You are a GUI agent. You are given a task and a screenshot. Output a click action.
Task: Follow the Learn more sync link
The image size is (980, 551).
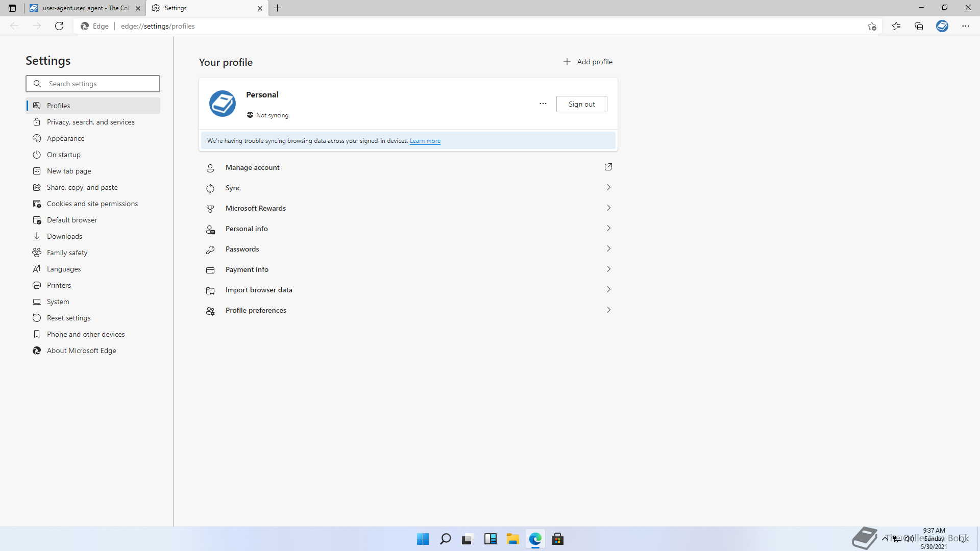(425, 141)
